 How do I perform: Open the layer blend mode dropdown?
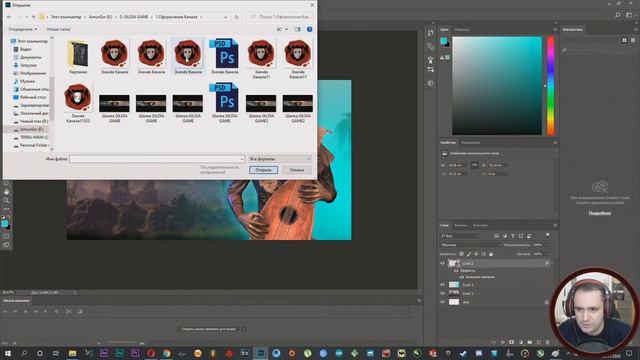point(470,245)
